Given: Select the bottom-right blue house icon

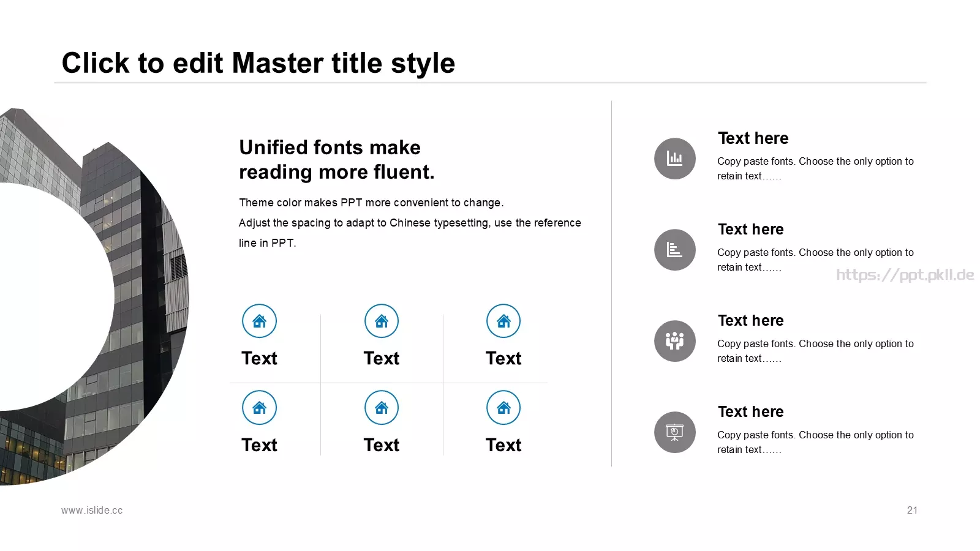Looking at the screenshot, I should coord(503,408).
